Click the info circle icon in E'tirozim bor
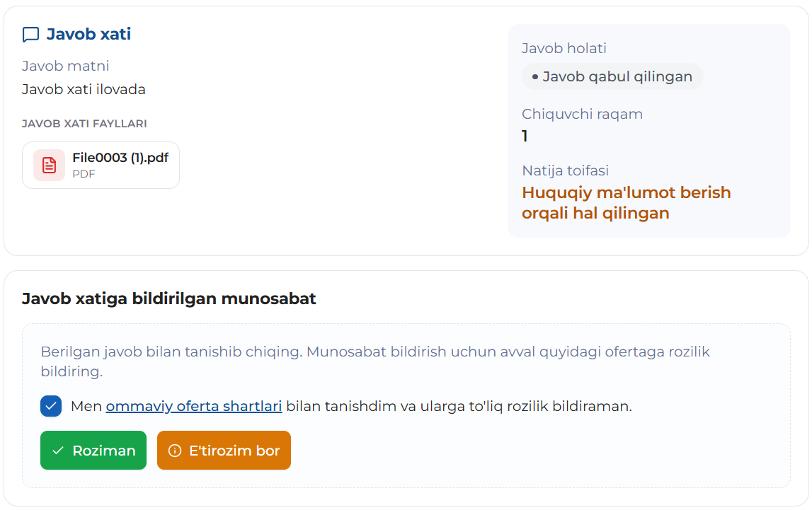812x510 pixels. (x=175, y=451)
